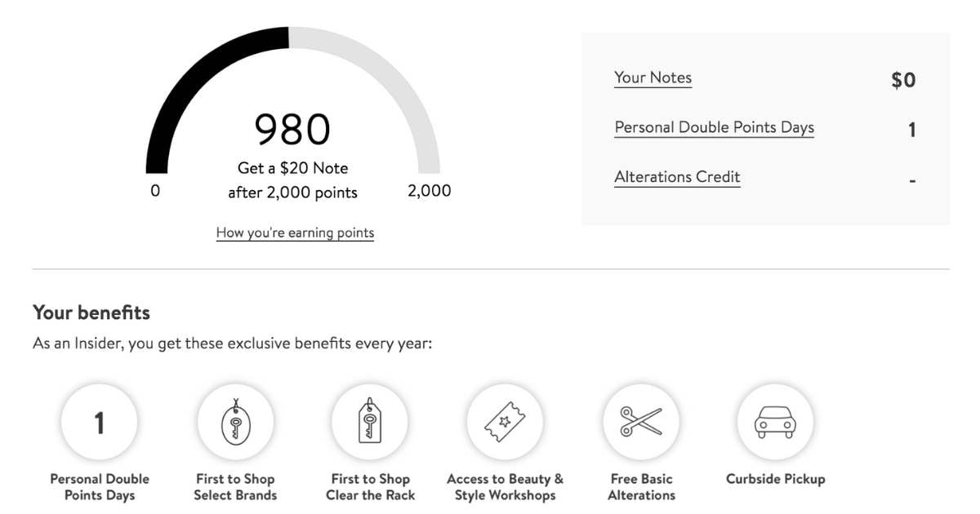Select the Curbside Pickup label text

(776, 479)
